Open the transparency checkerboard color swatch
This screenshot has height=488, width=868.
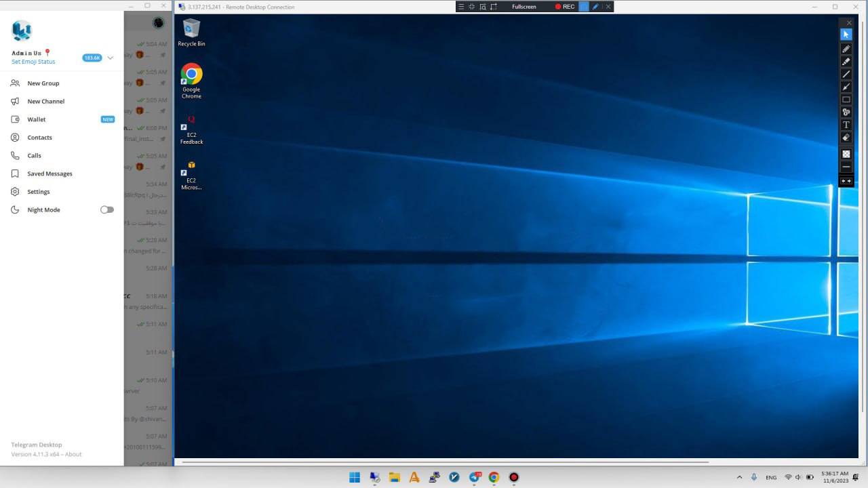[x=846, y=155]
